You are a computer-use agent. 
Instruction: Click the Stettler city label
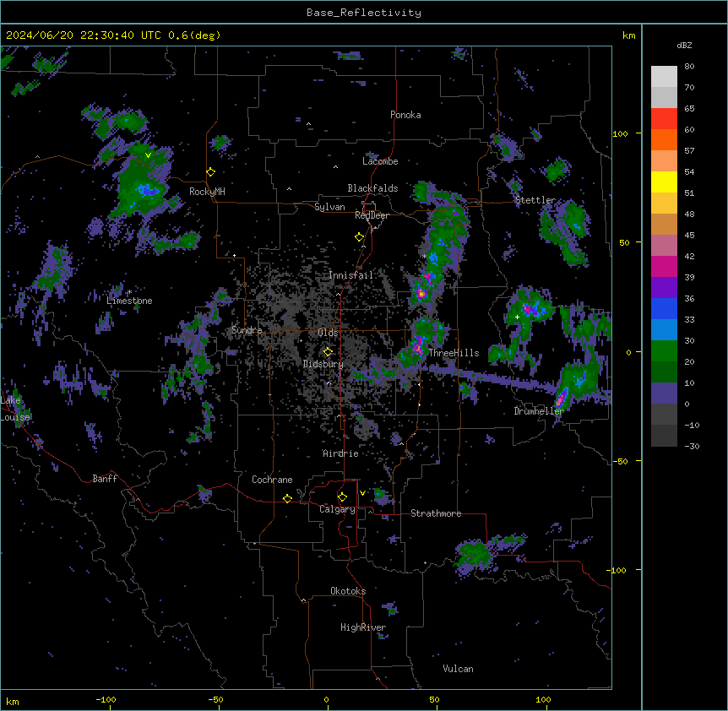click(x=535, y=200)
